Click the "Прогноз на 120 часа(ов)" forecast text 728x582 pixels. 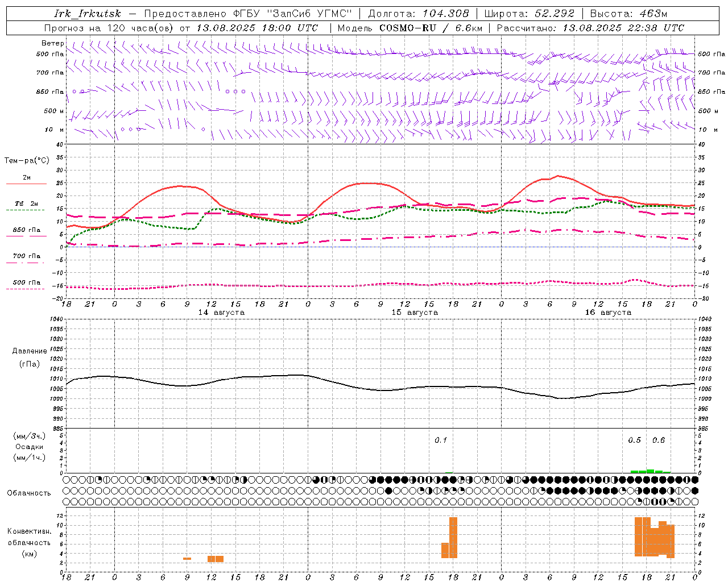click(110, 28)
